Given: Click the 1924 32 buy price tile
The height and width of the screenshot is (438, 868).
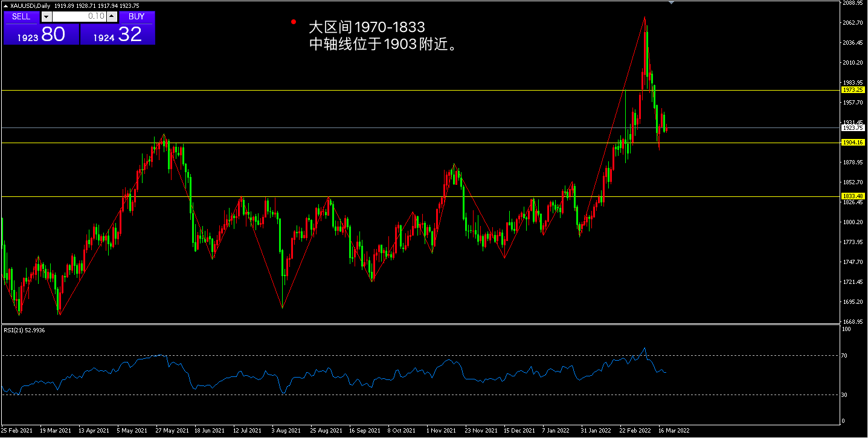Looking at the screenshot, I should pyautogui.click(x=118, y=34).
